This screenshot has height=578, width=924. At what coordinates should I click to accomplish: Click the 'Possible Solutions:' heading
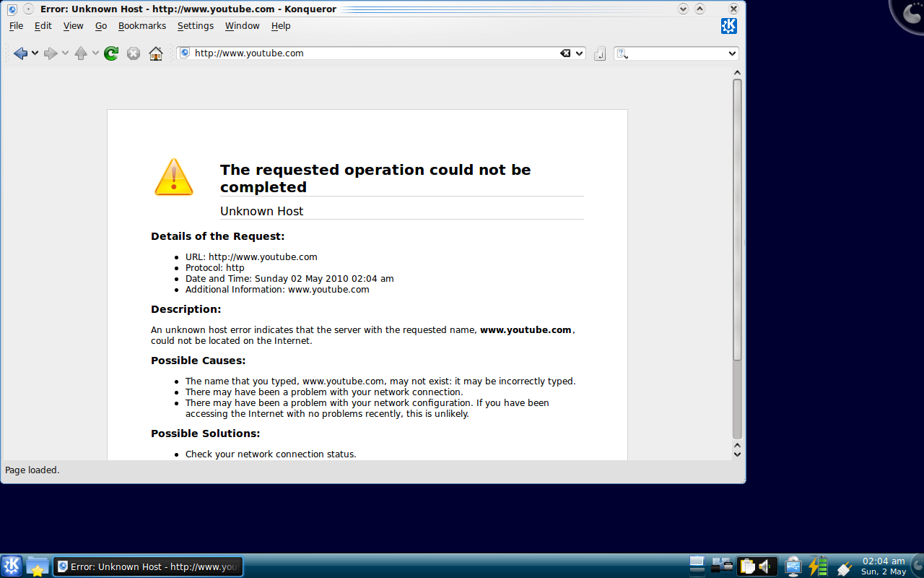(x=206, y=433)
